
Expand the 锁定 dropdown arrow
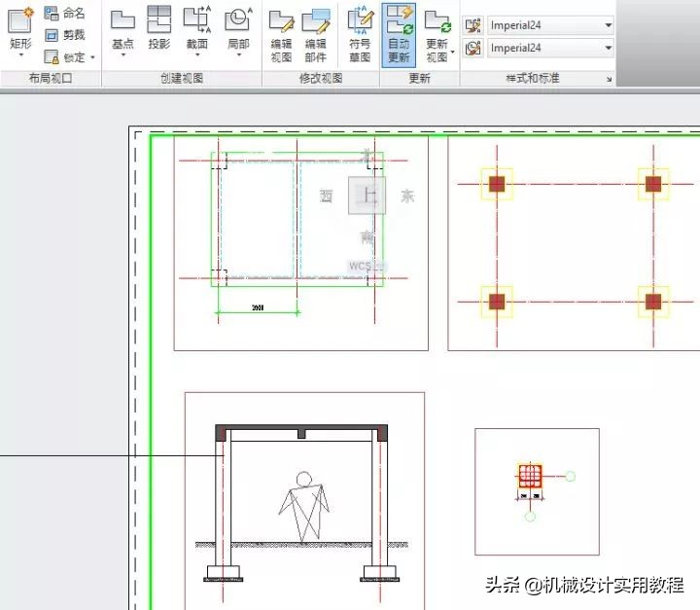(x=92, y=57)
